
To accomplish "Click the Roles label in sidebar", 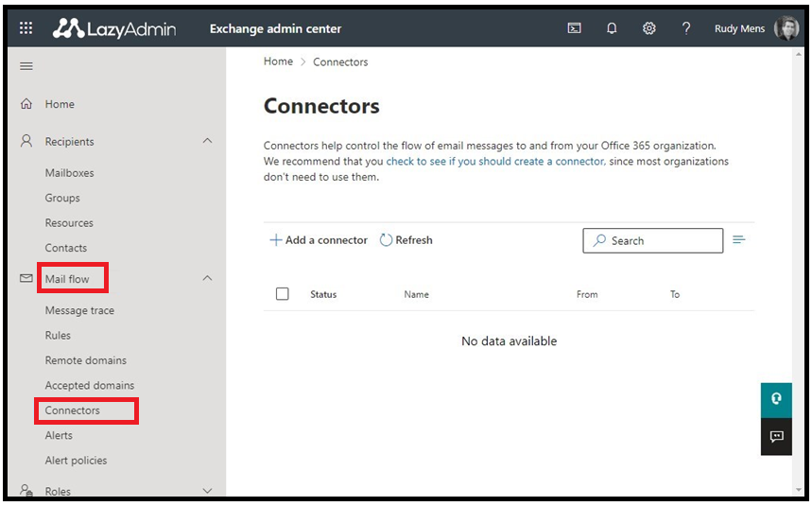I will point(58,491).
